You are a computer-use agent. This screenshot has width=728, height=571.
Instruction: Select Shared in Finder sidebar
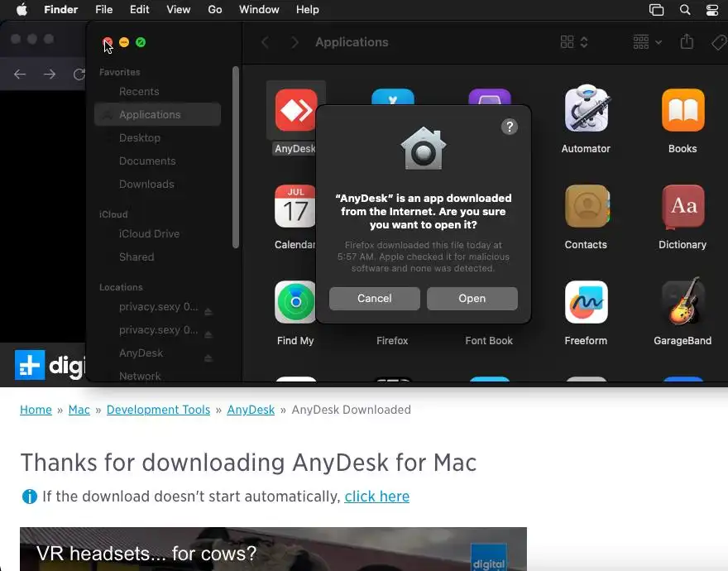[157, 257]
